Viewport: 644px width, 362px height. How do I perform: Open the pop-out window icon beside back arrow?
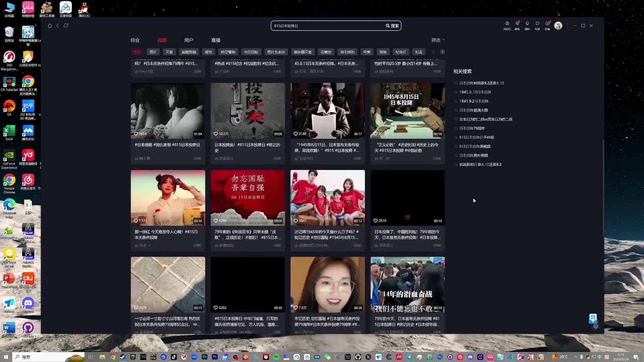pyautogui.click(x=66, y=26)
